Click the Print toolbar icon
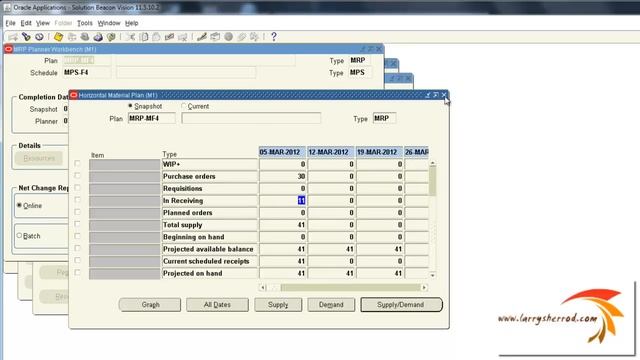Viewport: 640px width, 360px height. (x=98, y=37)
